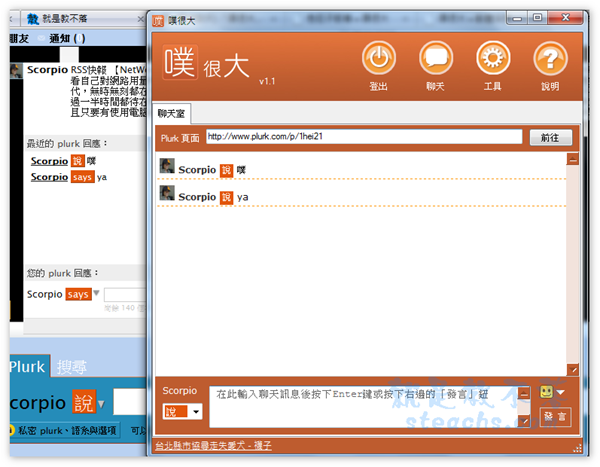Open the 說 qualifier dropdown in chat input
Viewport: 600px width, 467px height.
point(183,411)
